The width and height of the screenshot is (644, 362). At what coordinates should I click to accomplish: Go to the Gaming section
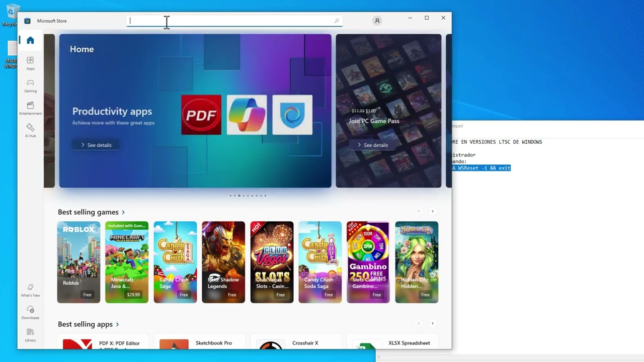click(30, 85)
